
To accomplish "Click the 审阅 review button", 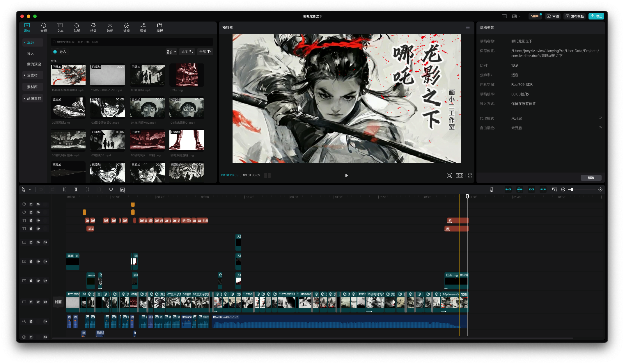I will coord(553,16).
